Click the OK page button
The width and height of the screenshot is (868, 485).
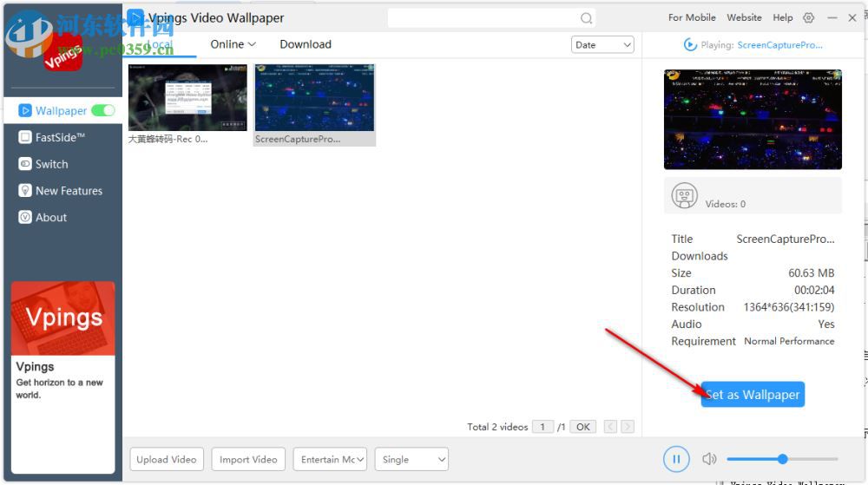point(583,426)
